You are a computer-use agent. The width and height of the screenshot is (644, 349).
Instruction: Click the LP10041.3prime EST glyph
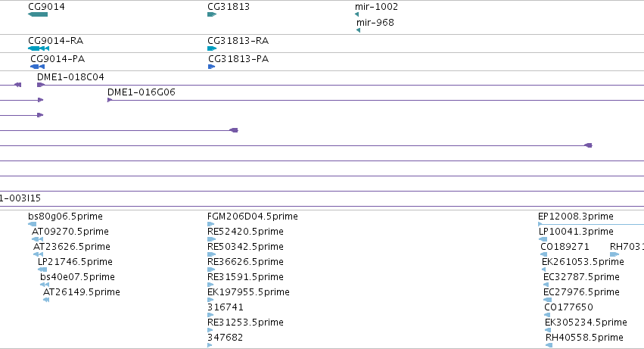coord(543,239)
